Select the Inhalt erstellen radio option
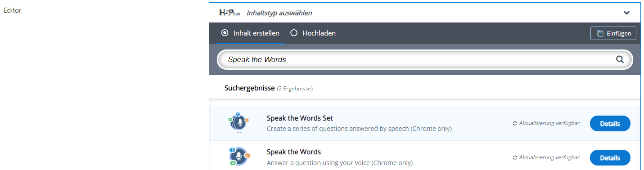This screenshot has height=170, width=644. [225, 33]
